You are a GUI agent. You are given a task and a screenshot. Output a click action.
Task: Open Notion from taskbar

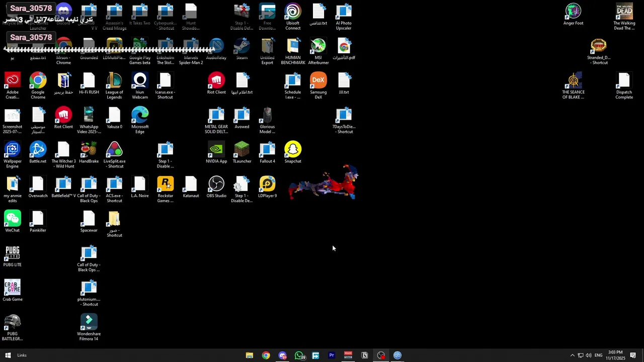pos(365,355)
